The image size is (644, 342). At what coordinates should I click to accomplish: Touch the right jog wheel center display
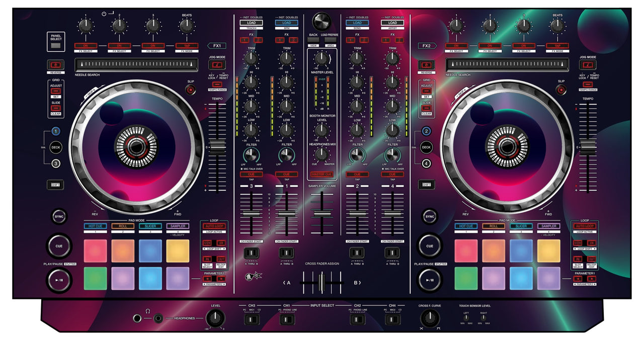click(507, 147)
